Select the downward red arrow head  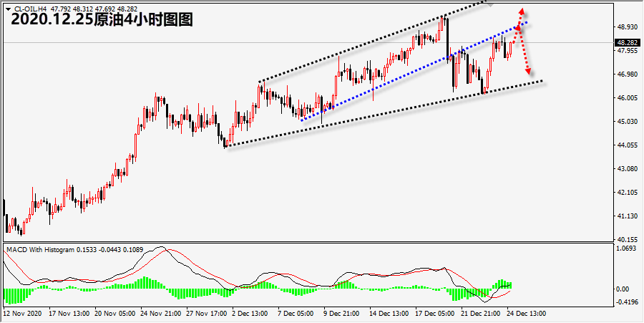(529, 71)
